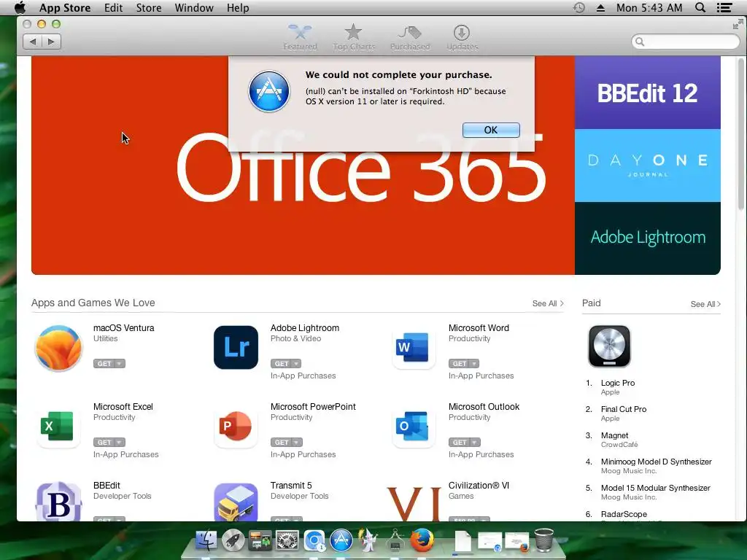The height and width of the screenshot is (560, 747).
Task: Expand the GET dropdown arrow for Microsoft Word
Action: (474, 364)
